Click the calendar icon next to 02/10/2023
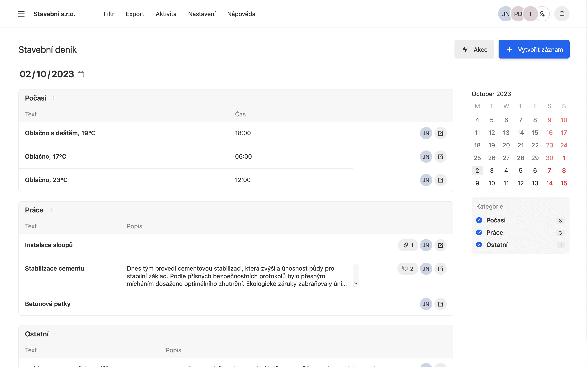Screen dimensions: 588x367 80,74
